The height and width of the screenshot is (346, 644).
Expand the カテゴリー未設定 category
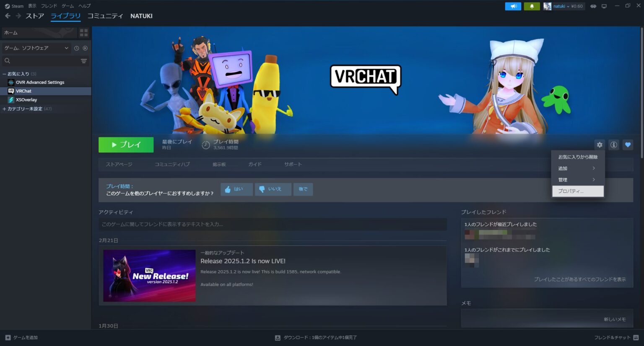pyautogui.click(x=3, y=108)
